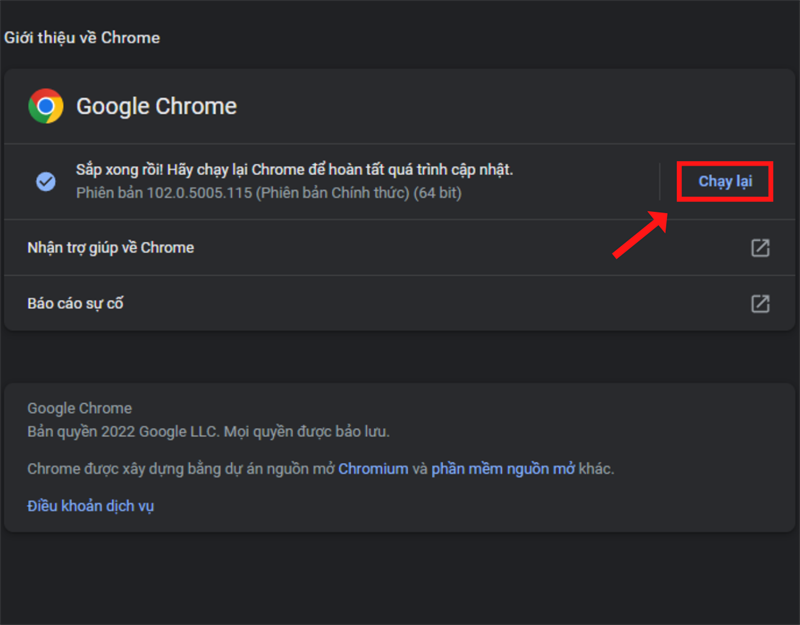
Task: Click Google Chrome label in the copyright card
Action: pos(79,408)
